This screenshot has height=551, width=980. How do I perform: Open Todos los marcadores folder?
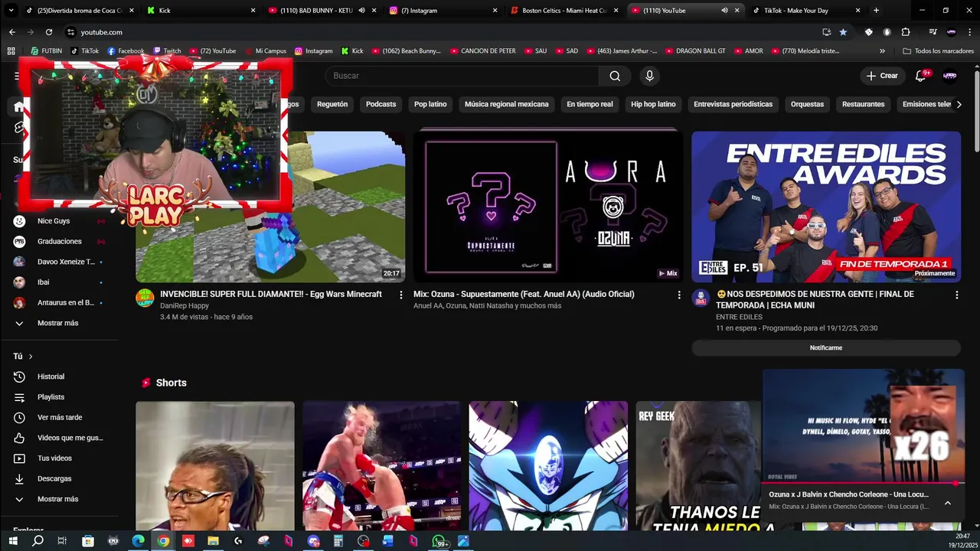pyautogui.click(x=938, y=51)
